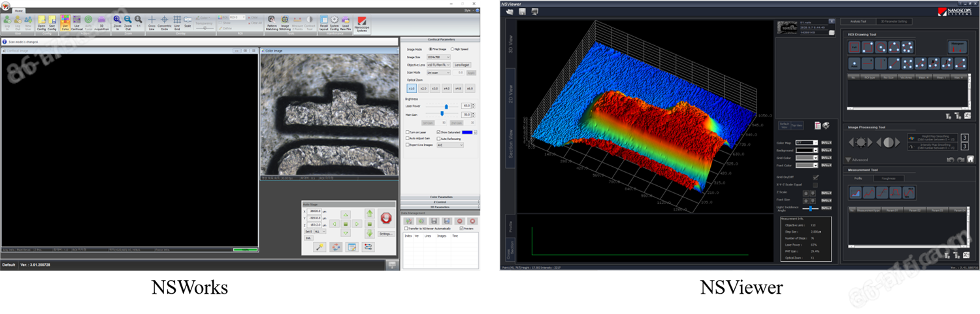980x314 pixels.
Task: Toggle Grid On/Off checkbox in NSViewer
Action: pos(815,177)
